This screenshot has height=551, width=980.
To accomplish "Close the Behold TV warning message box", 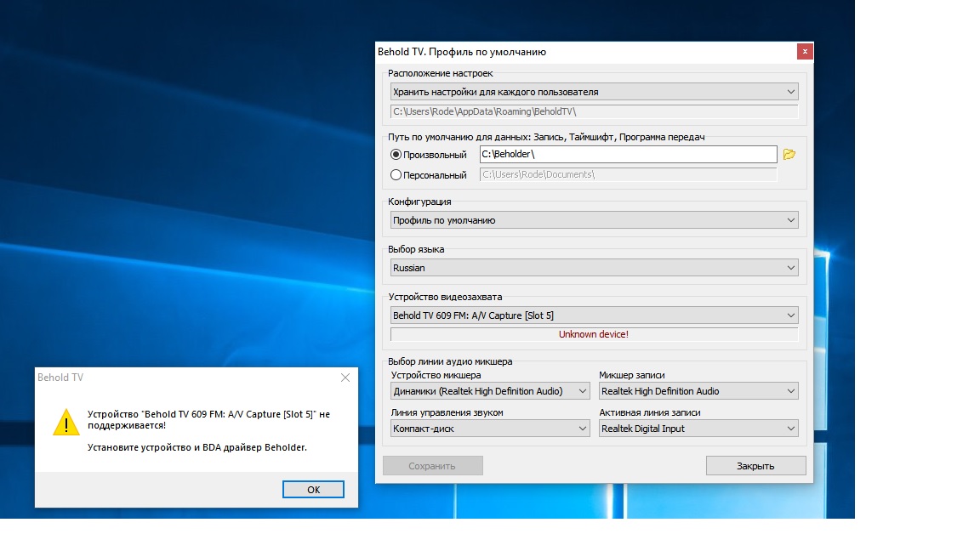I will [345, 378].
